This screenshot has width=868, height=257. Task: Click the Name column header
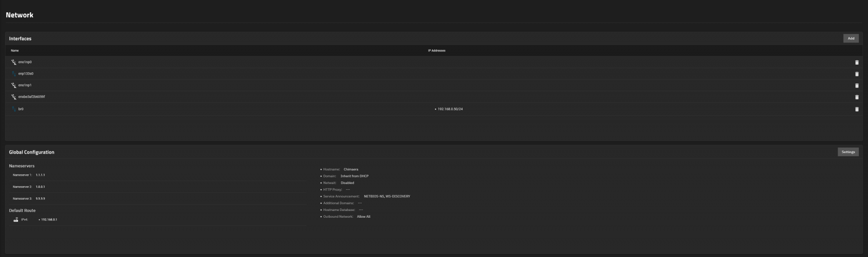pos(15,51)
